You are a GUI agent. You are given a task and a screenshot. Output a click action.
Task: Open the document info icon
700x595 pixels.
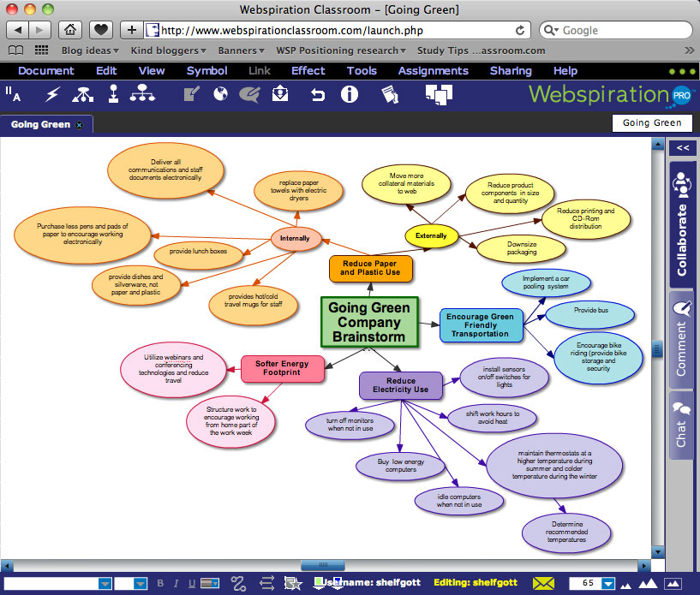coord(349,94)
